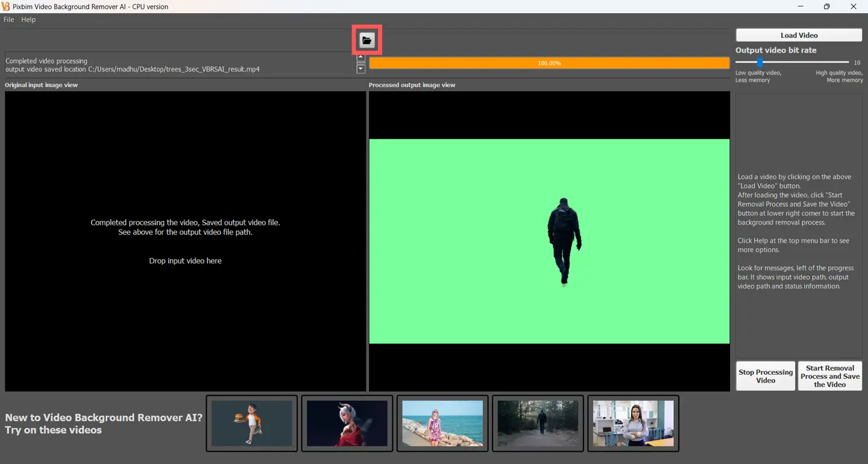This screenshot has width=868, height=464.
Task: Click the 'Low quality video, Less memory' label
Action: point(758,77)
